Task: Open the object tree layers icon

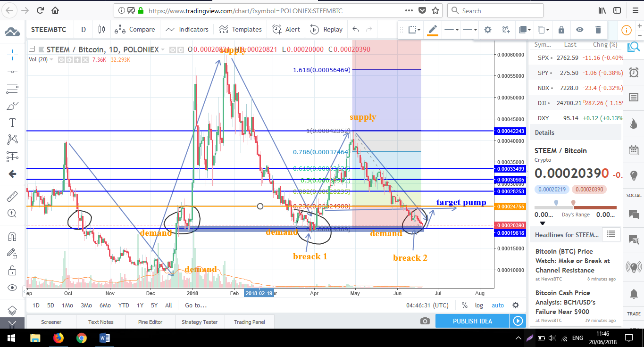Action: click(x=12, y=310)
